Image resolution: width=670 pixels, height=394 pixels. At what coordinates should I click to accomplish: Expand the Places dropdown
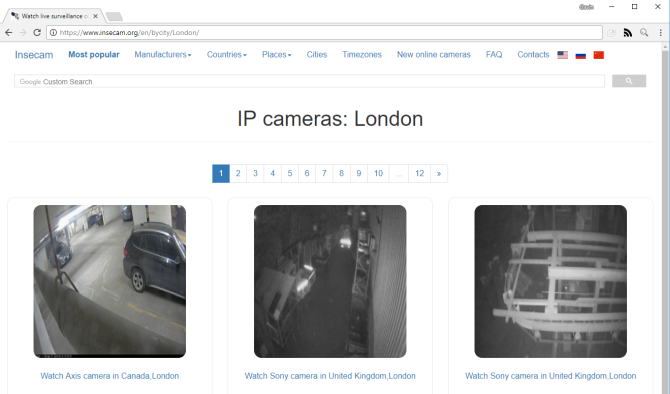276,55
